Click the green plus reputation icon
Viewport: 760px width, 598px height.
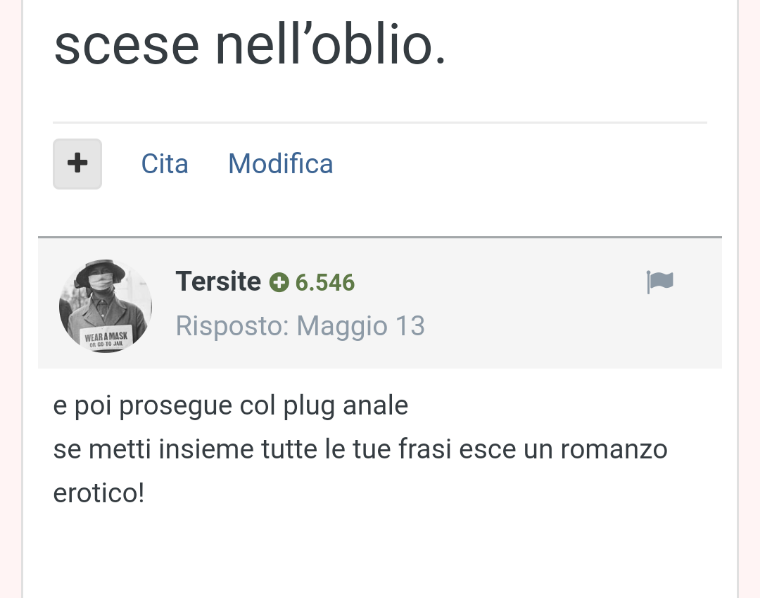279,283
